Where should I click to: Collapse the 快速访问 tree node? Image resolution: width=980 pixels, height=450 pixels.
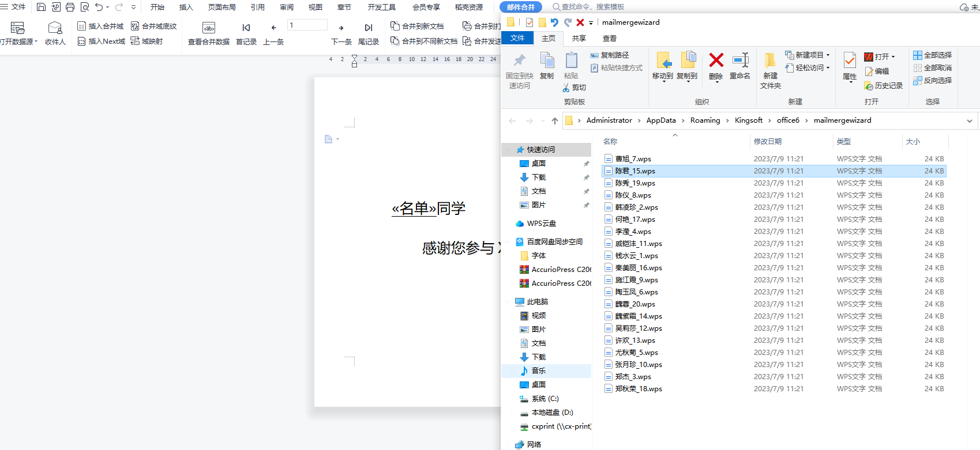[x=508, y=150]
